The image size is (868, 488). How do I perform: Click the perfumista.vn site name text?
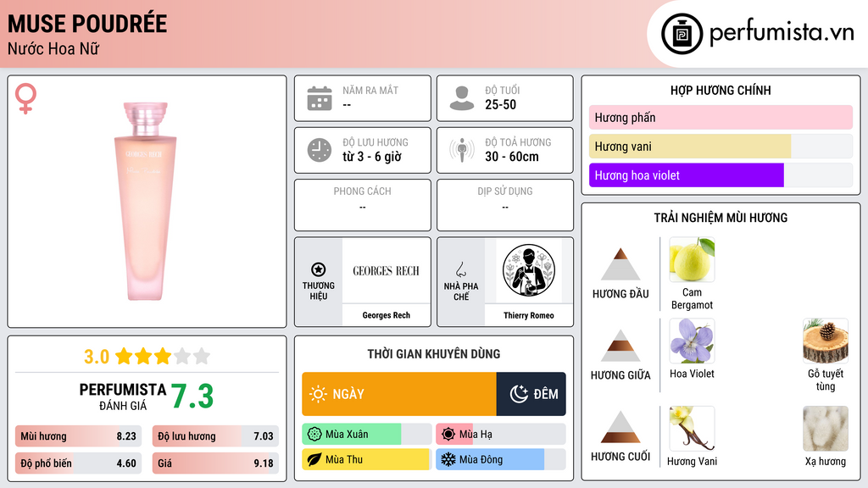[x=782, y=33]
